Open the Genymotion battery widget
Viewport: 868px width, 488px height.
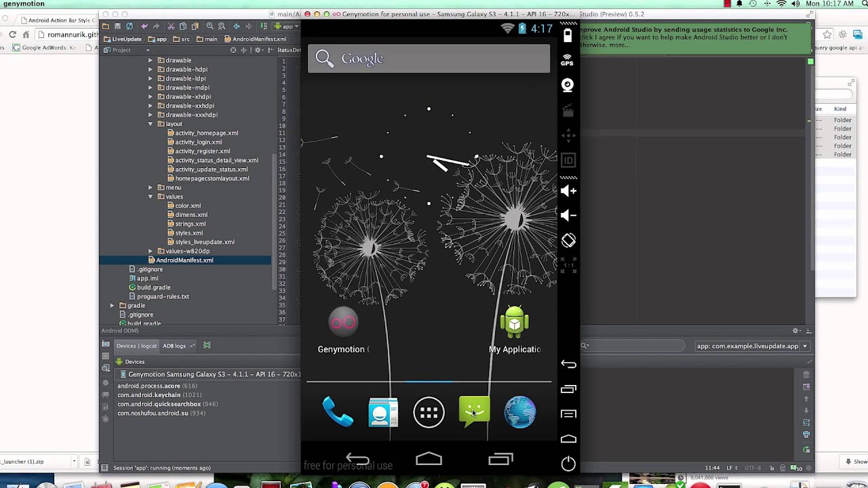[568, 35]
